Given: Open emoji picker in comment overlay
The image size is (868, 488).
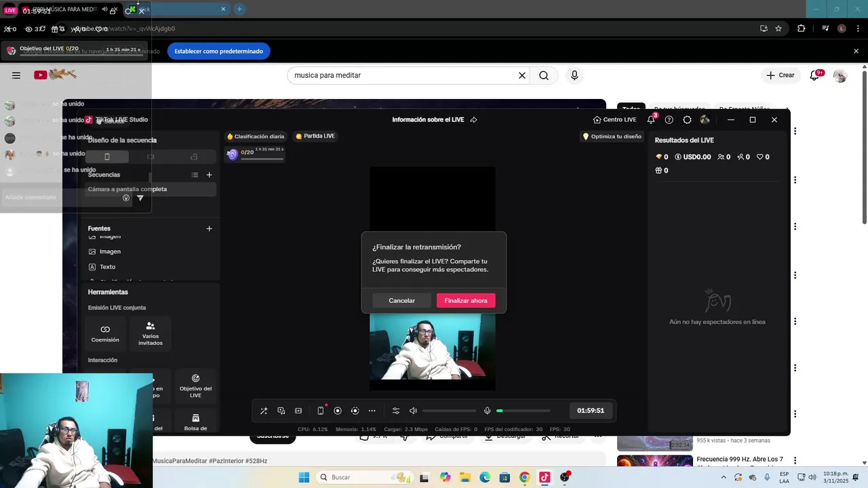Looking at the screenshot, I should pyautogui.click(x=126, y=198).
